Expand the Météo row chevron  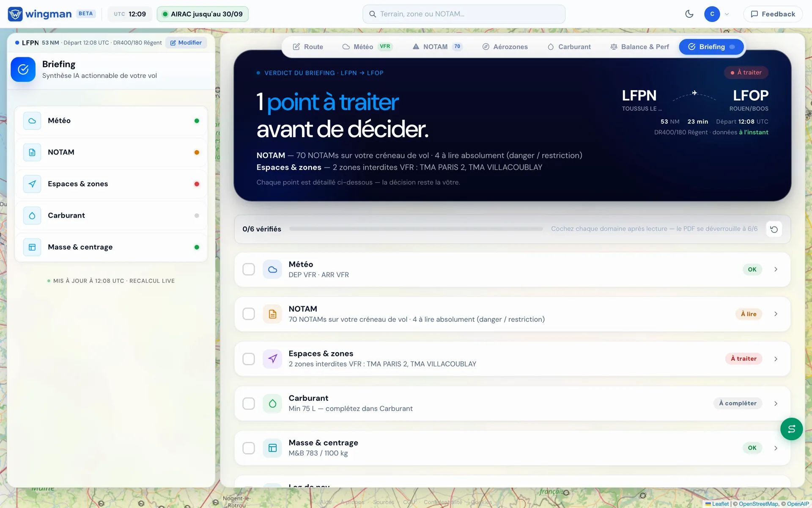tap(776, 269)
